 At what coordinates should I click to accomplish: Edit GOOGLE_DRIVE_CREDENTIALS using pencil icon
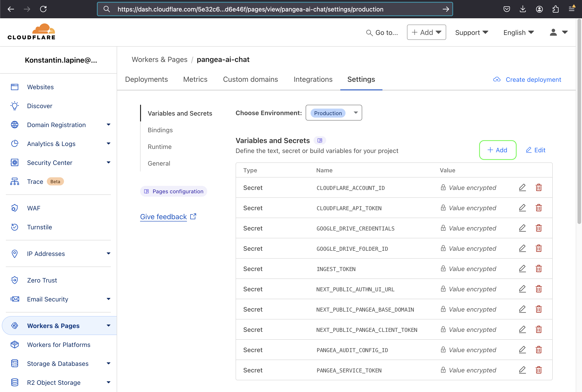pyautogui.click(x=522, y=228)
